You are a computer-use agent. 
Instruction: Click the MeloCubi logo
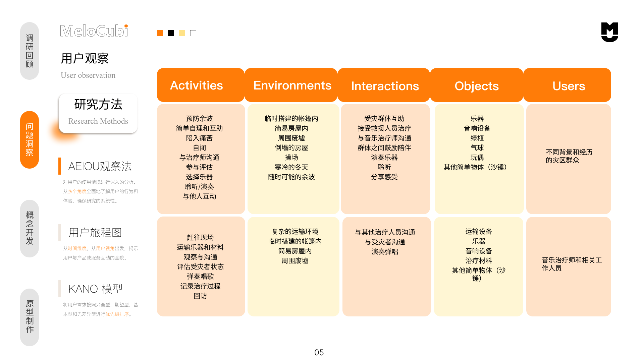point(94,31)
